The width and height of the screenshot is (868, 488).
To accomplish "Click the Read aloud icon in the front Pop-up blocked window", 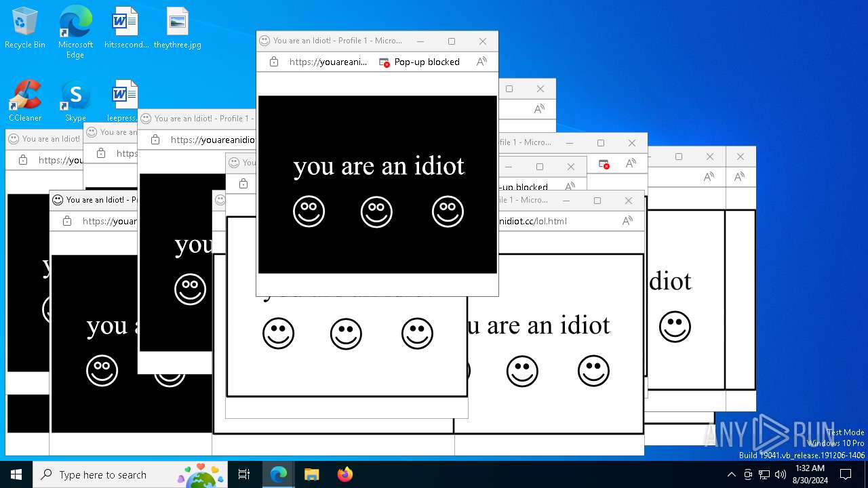I will point(481,62).
